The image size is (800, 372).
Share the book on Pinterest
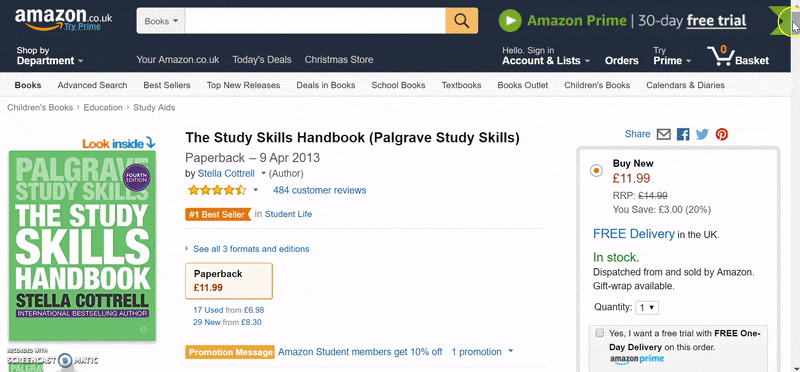point(721,134)
